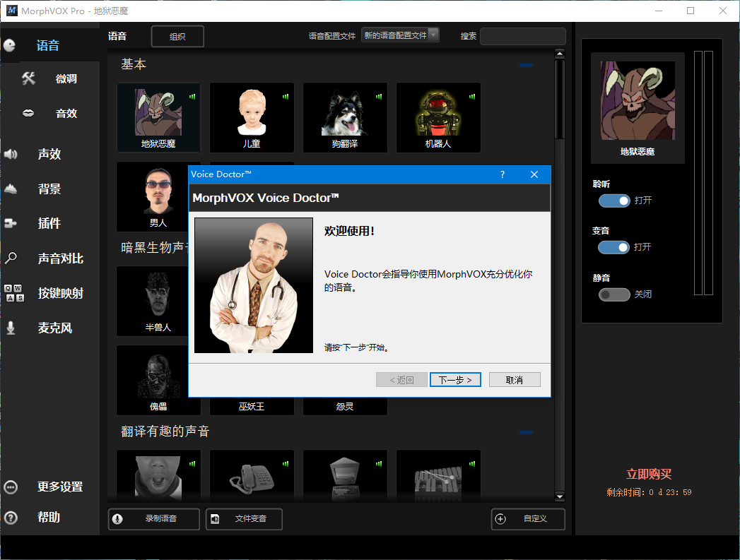The width and height of the screenshot is (740, 560).
Task: Open the 帮助 help question-mark icon
Action: 11,518
